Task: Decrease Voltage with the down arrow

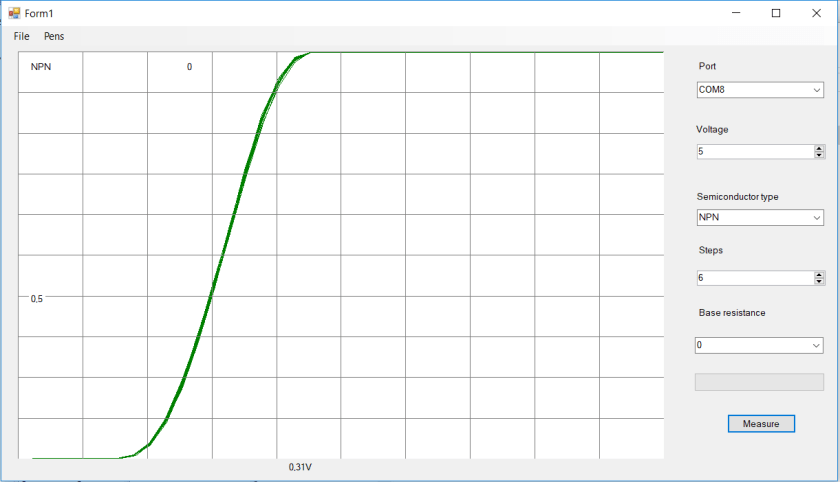Action: (819, 156)
